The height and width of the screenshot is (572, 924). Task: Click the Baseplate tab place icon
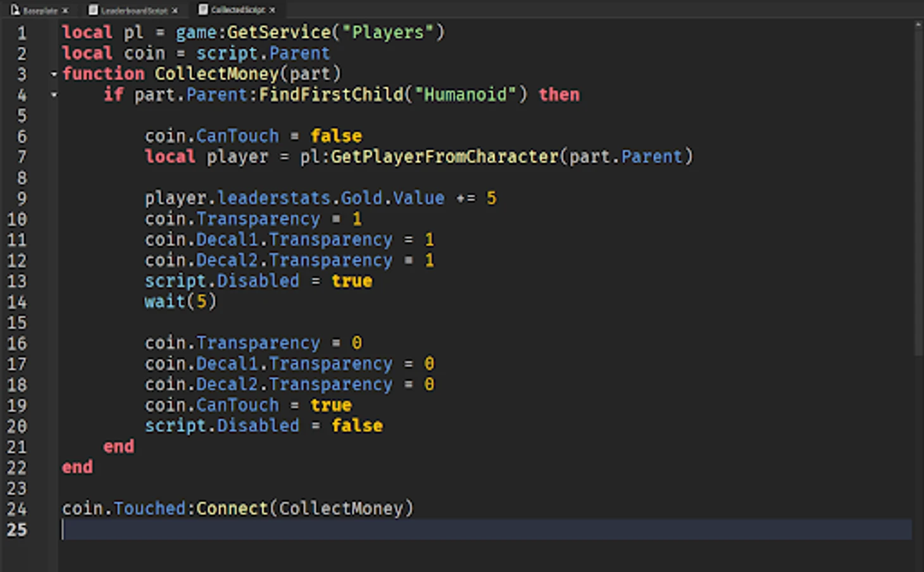(x=15, y=10)
